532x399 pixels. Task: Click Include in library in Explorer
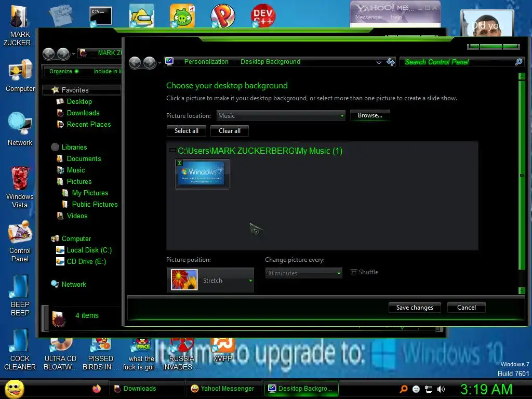[107, 71]
